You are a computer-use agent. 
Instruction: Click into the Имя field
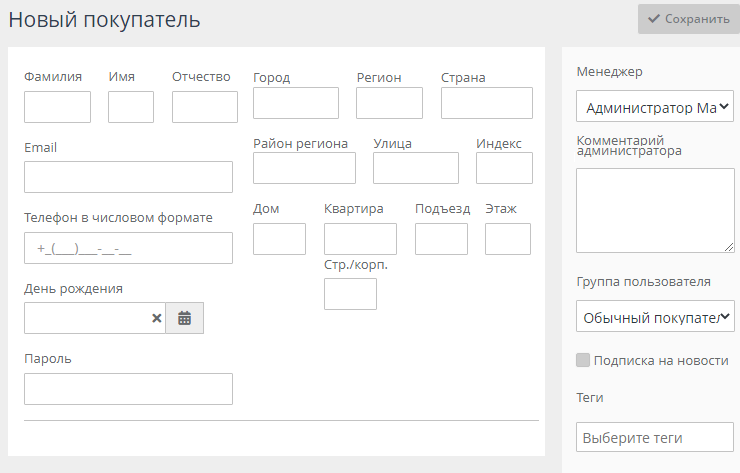pos(130,107)
